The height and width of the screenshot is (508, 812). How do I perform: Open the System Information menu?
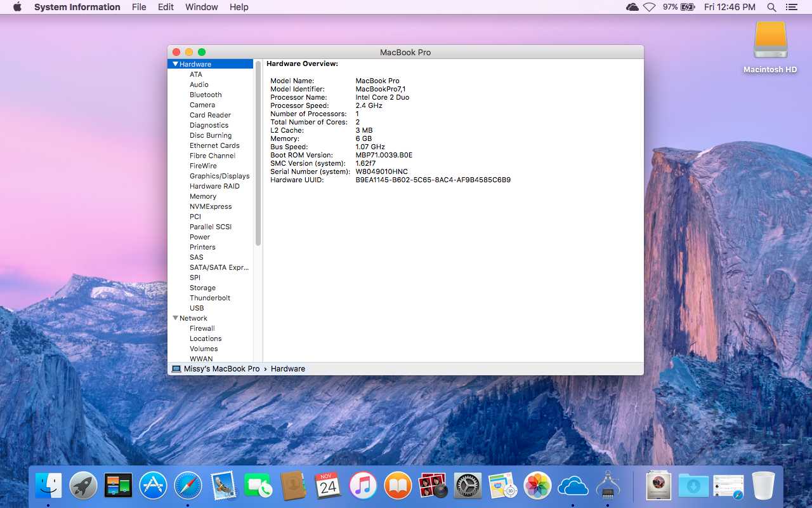tap(77, 7)
